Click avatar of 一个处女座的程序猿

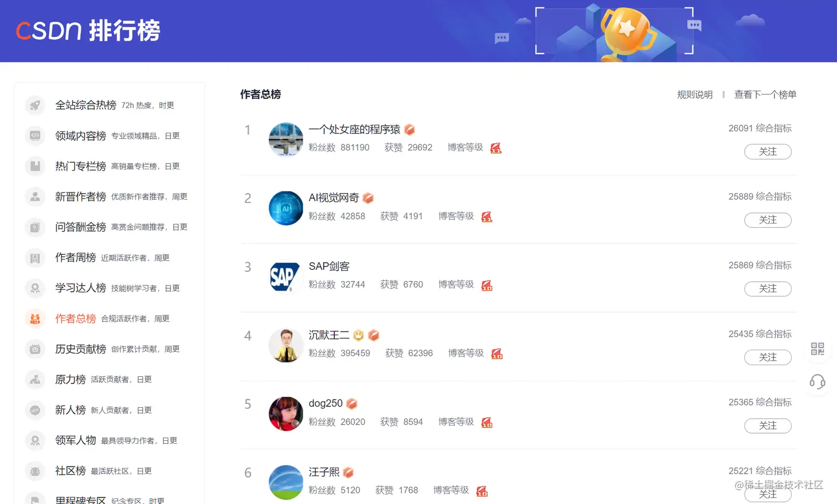pyautogui.click(x=286, y=139)
